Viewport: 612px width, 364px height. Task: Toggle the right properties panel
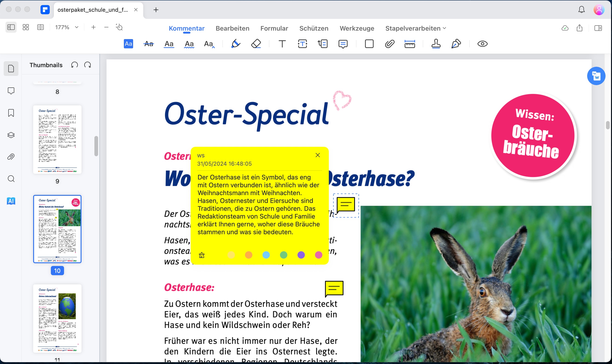598,28
